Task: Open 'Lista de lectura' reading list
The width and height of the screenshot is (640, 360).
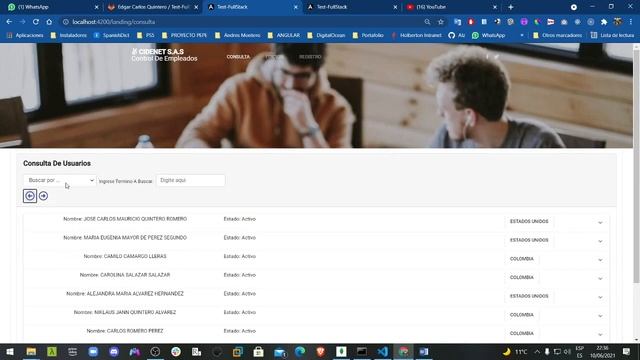Action: click(613, 36)
